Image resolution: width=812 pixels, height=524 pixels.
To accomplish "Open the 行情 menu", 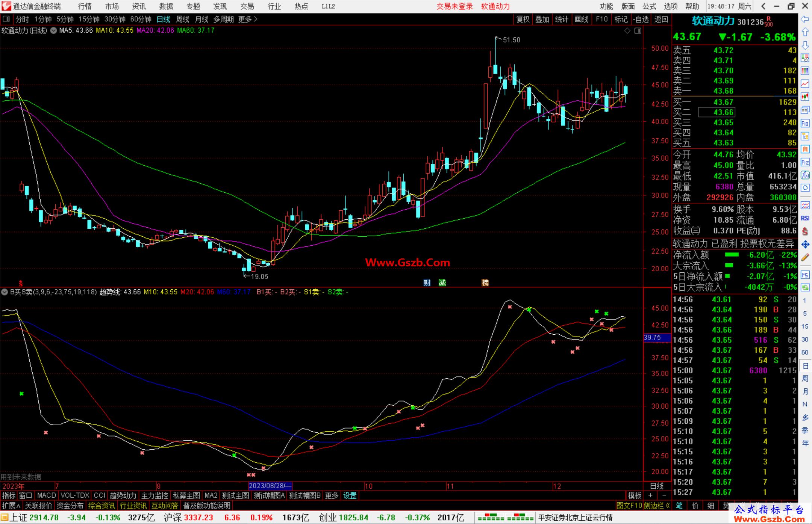I will pyautogui.click(x=85, y=6).
